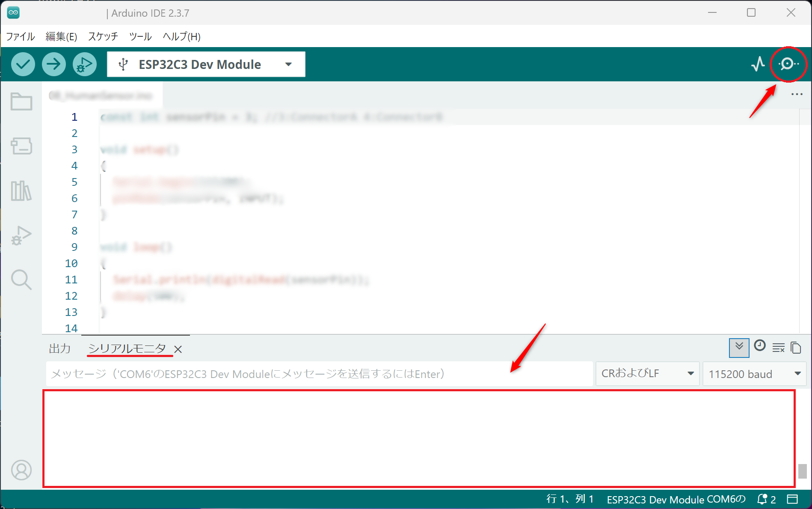812x509 pixels.
Task: Open the Search sidebar magnifier icon
Action: (x=21, y=280)
